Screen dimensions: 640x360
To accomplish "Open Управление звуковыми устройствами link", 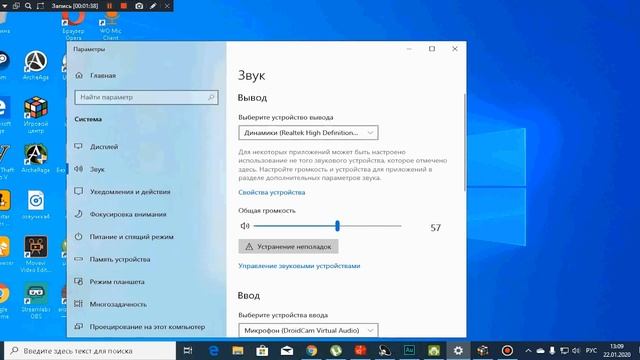I will coord(299,266).
